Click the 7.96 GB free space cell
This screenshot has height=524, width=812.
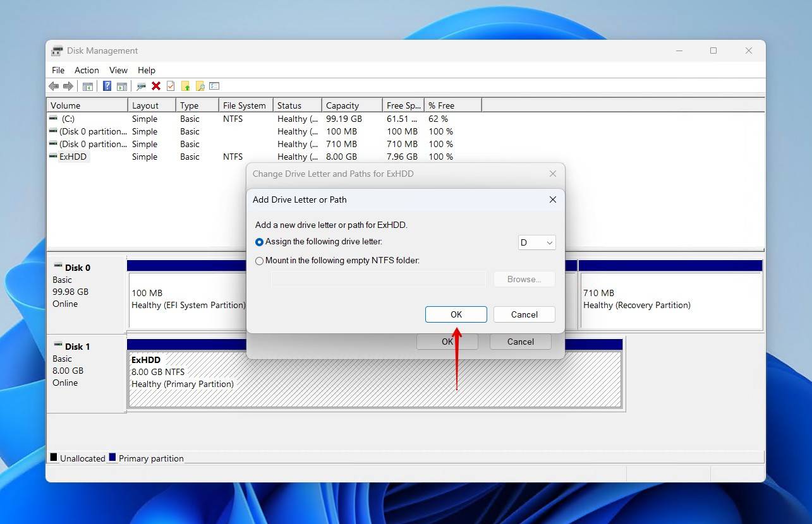tap(402, 157)
